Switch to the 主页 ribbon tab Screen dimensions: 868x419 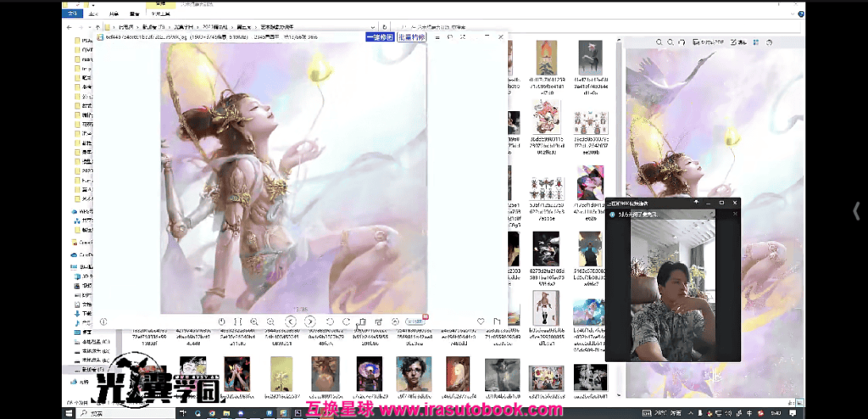tap(92, 15)
